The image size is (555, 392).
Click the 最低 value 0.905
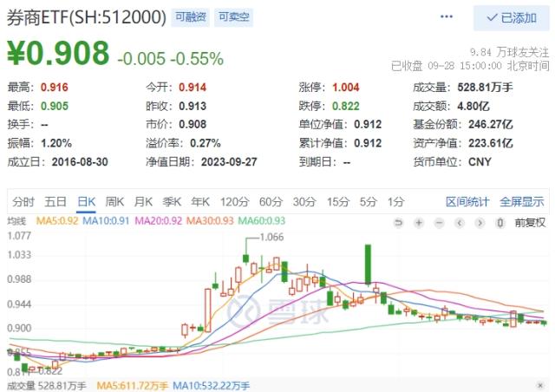(54, 106)
